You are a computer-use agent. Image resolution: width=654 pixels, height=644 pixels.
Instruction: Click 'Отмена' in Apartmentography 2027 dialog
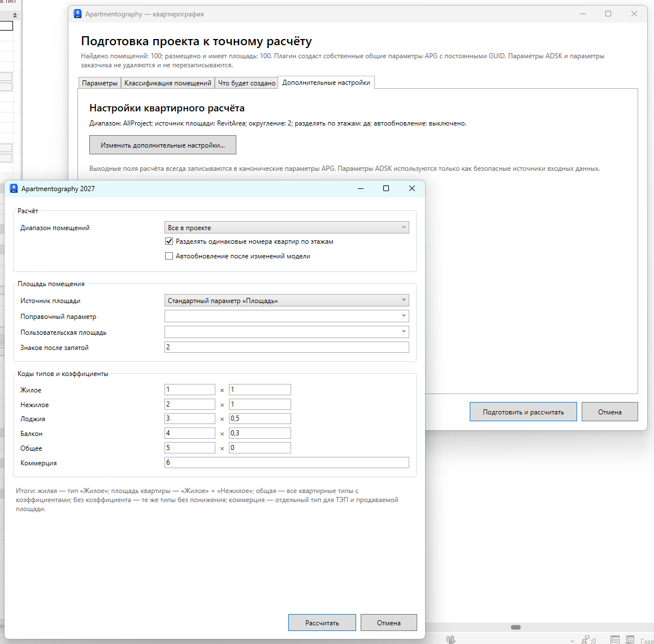pyautogui.click(x=389, y=623)
